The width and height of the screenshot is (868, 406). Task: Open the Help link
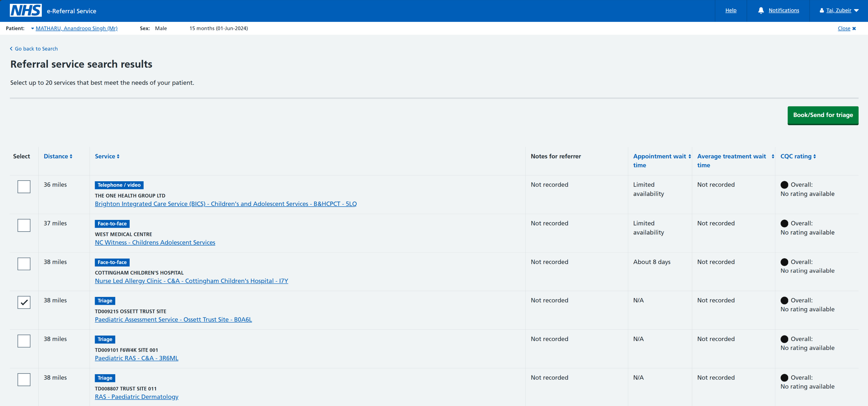click(731, 11)
